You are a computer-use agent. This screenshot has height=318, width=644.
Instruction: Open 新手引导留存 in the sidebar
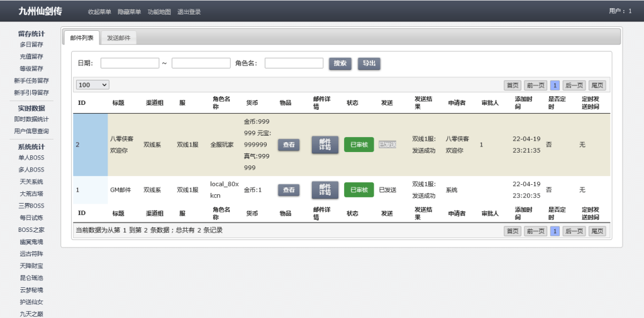(x=31, y=93)
